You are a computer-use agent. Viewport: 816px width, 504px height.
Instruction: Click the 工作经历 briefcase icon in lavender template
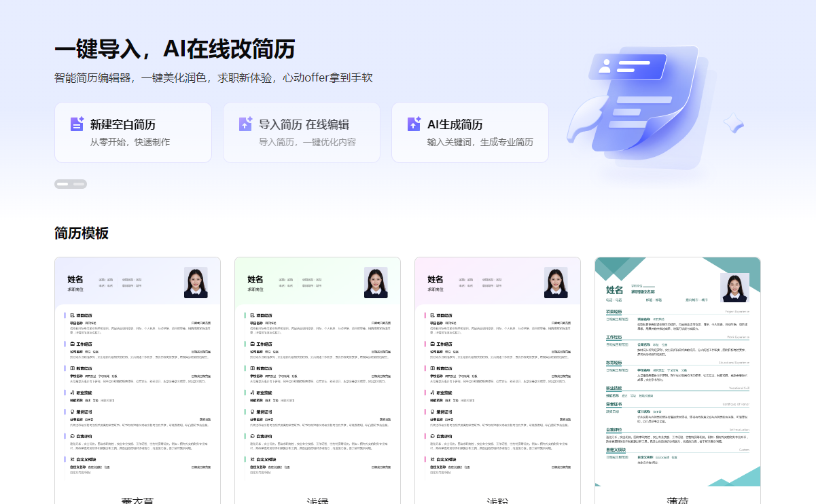coord(73,344)
